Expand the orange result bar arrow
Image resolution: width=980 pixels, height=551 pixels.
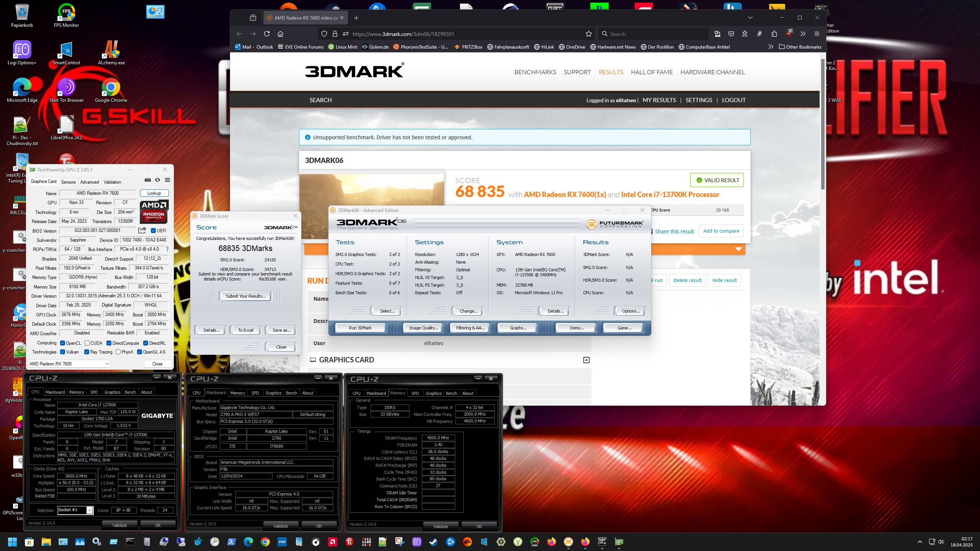pos(739,249)
